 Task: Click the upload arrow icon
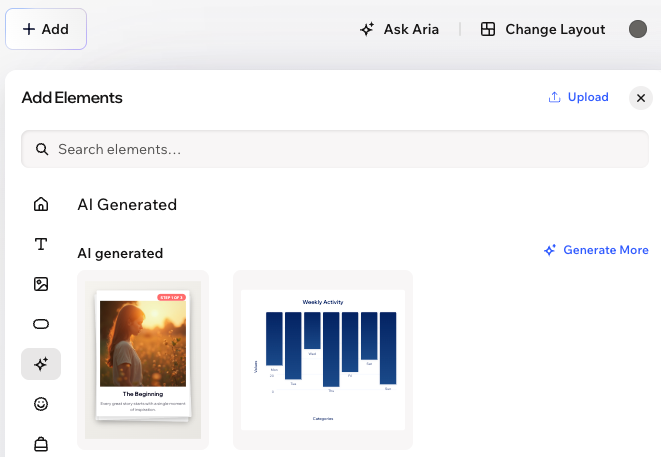(x=554, y=97)
